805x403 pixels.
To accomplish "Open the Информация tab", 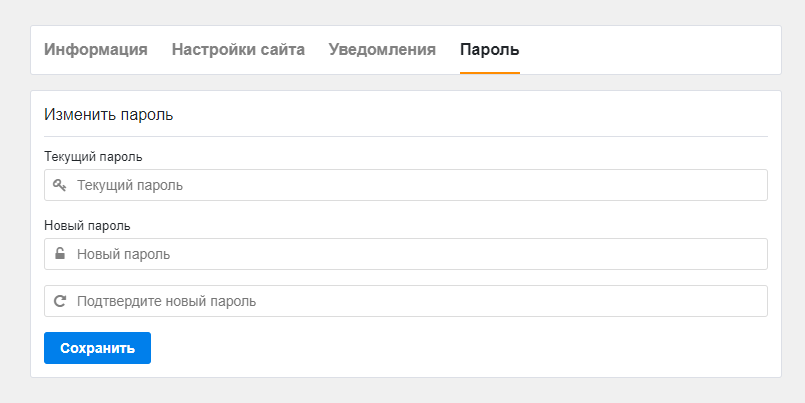I will 95,49.
